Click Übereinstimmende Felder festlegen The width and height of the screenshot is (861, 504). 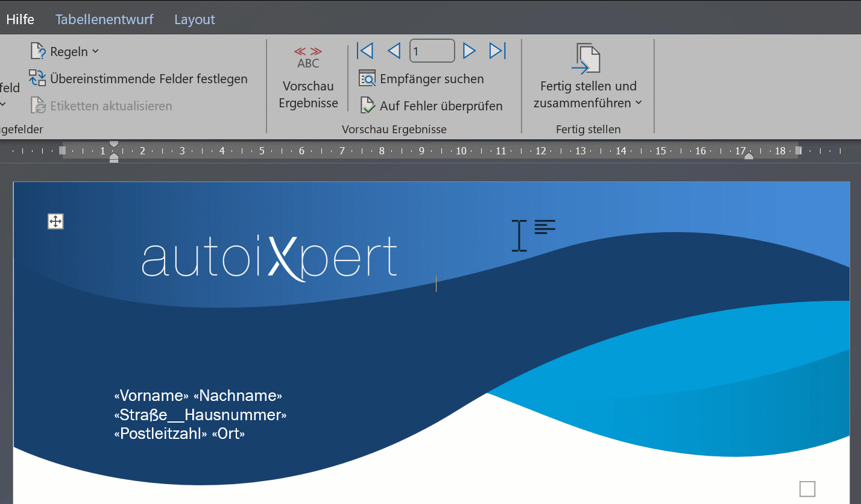pos(139,79)
